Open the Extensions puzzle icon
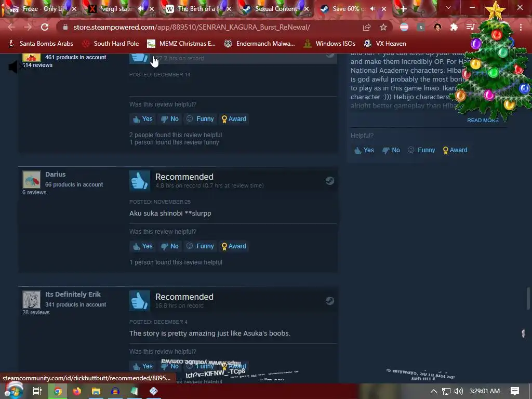This screenshot has width=532, height=399. coord(454,27)
